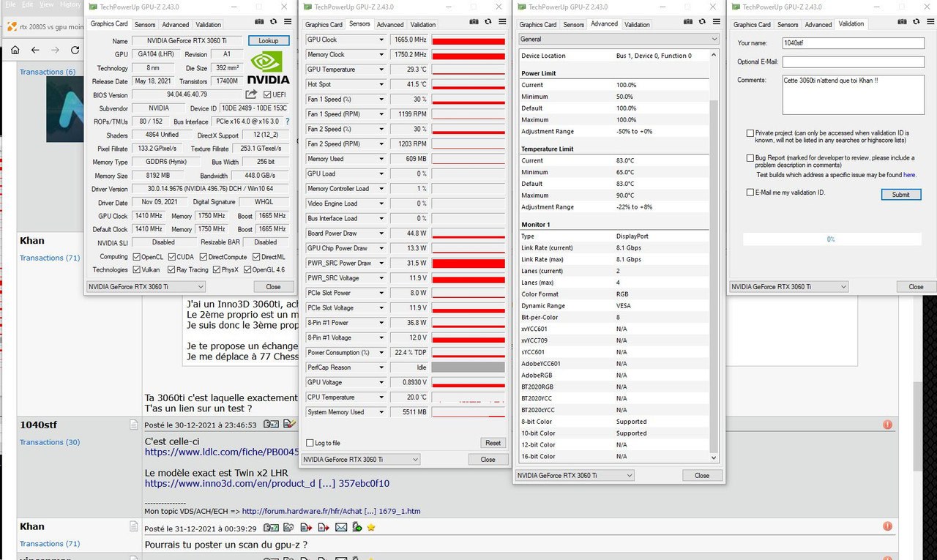Click GPU Clock sensor graph
Viewport: 937px width, 560px height.
[x=468, y=40]
